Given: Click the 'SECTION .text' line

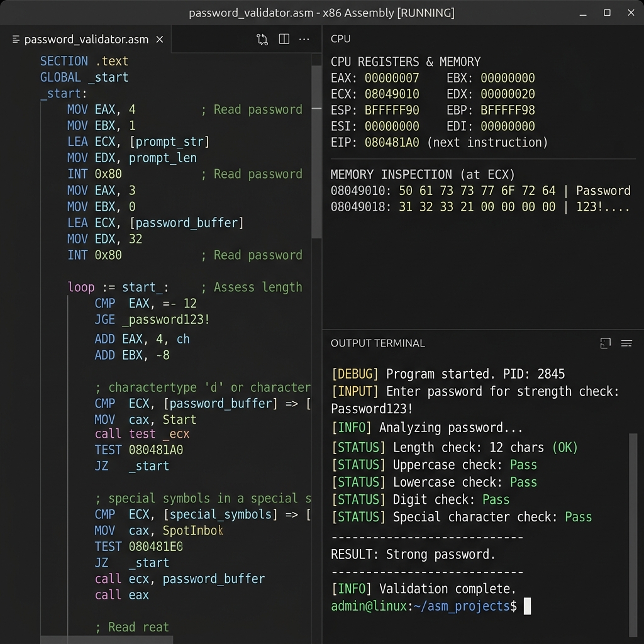Looking at the screenshot, I should click(x=84, y=61).
